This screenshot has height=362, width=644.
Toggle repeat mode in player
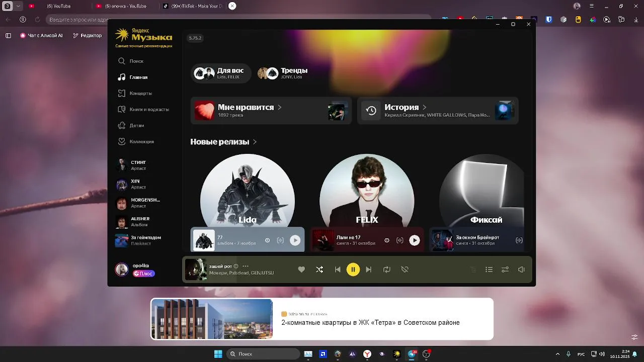(x=386, y=269)
